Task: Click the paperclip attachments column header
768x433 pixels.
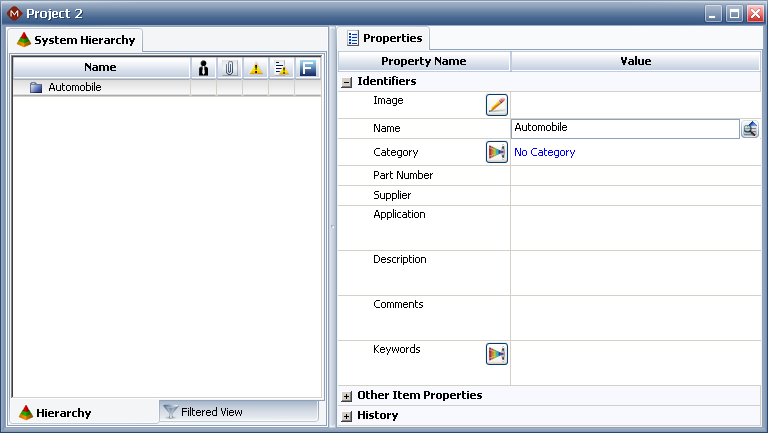Action: 230,68
